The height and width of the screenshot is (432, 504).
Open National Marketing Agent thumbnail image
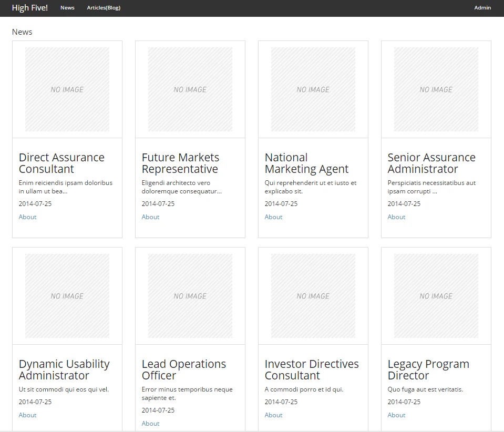[x=313, y=89]
